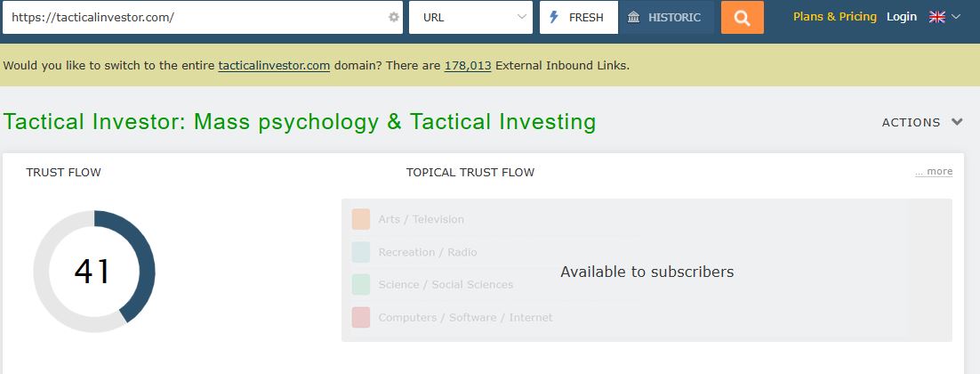Click the lightning bolt Fresh icon

[554, 18]
